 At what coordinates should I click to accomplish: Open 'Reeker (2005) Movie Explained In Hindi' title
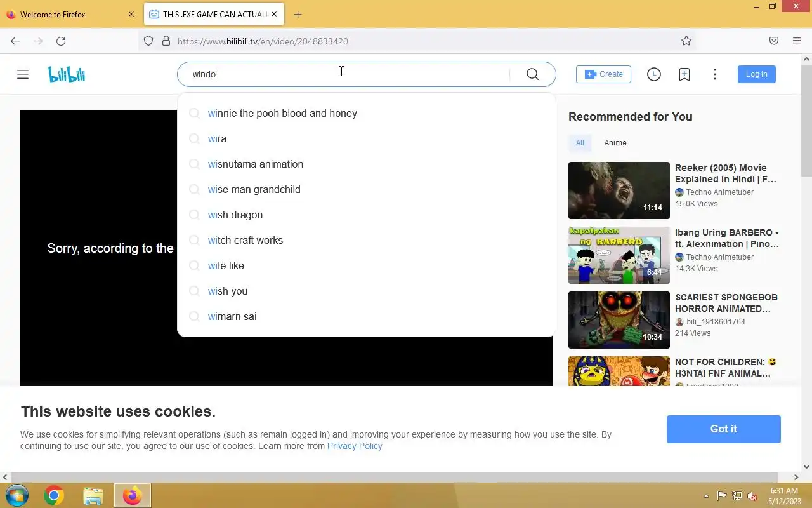(726, 173)
